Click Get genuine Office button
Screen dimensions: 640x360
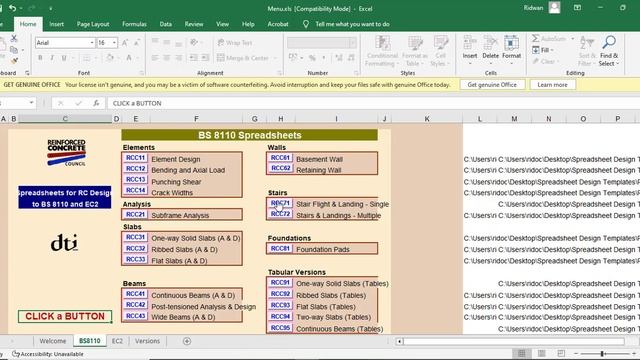point(492,85)
